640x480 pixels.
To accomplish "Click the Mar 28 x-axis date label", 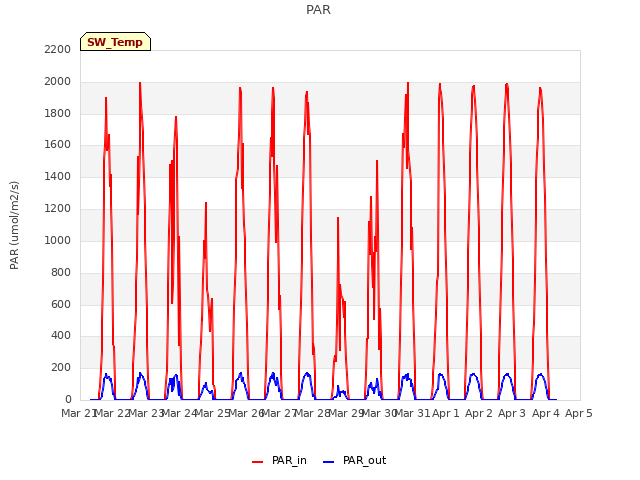I will [x=312, y=413].
